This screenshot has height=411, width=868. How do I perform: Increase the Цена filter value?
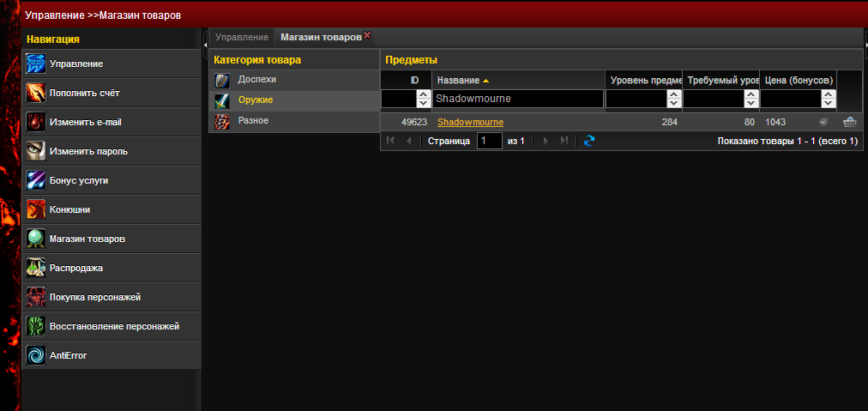pyautogui.click(x=829, y=94)
